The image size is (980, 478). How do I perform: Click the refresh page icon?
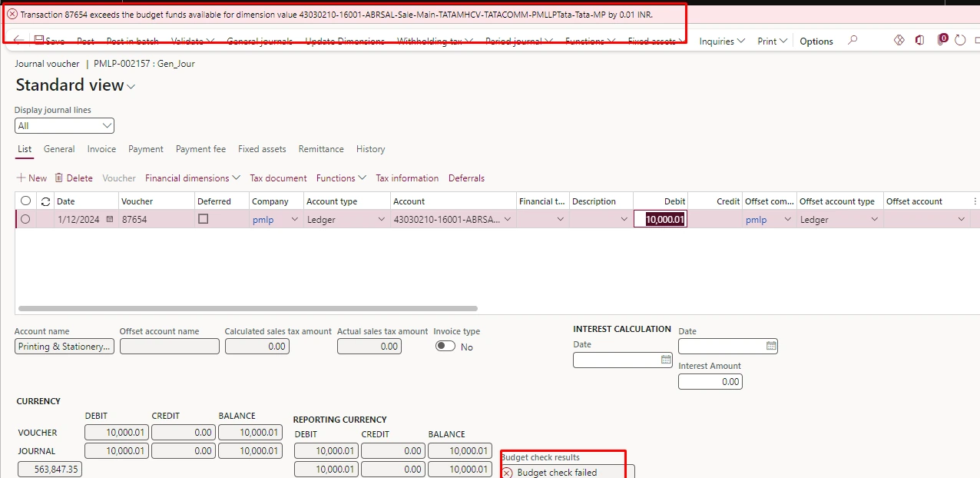coord(960,41)
